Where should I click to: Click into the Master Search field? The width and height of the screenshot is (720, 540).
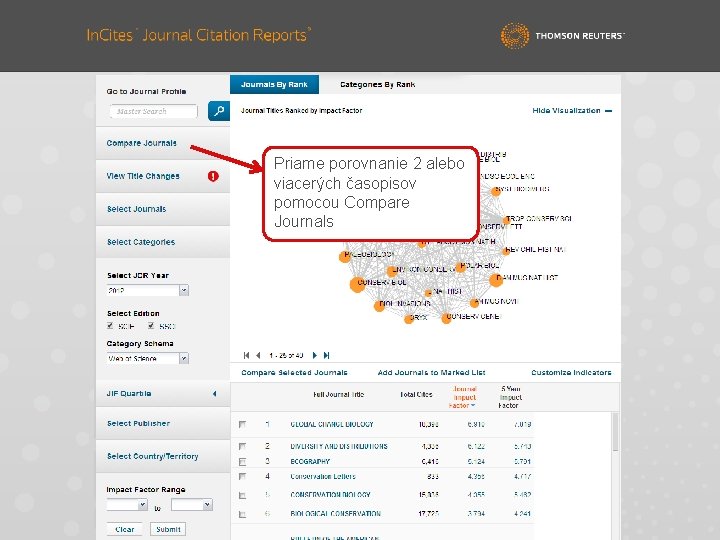tap(153, 111)
